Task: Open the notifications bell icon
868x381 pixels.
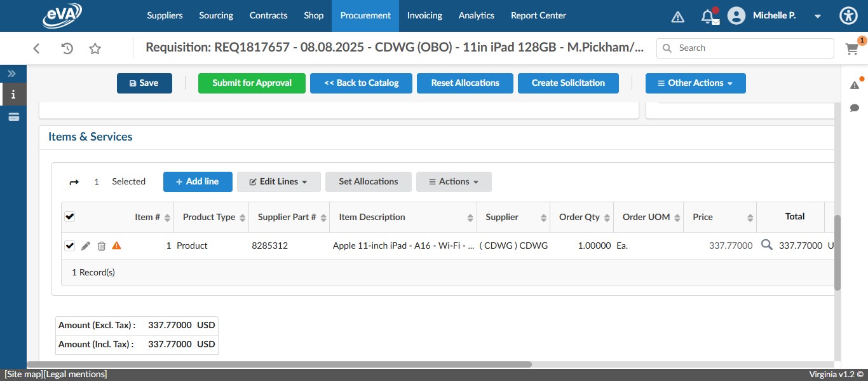Action: pyautogui.click(x=708, y=16)
